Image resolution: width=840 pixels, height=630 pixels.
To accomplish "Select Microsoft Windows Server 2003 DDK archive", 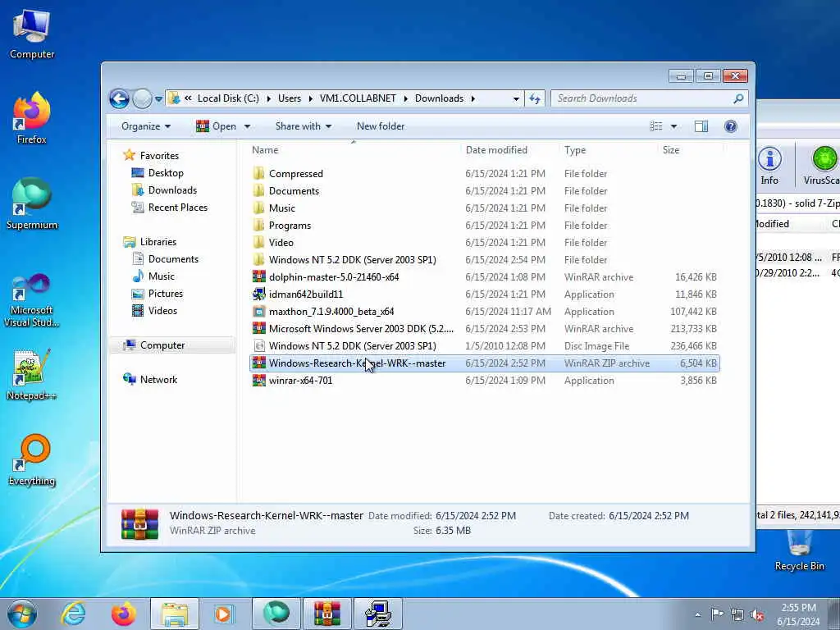I will (484, 328).
